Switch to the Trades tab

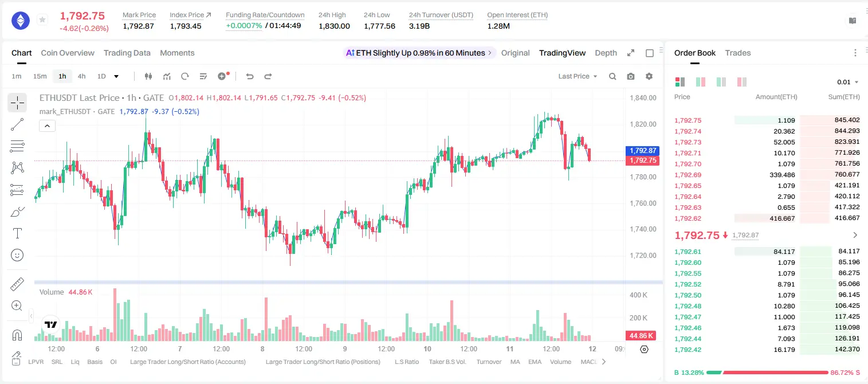(x=738, y=53)
